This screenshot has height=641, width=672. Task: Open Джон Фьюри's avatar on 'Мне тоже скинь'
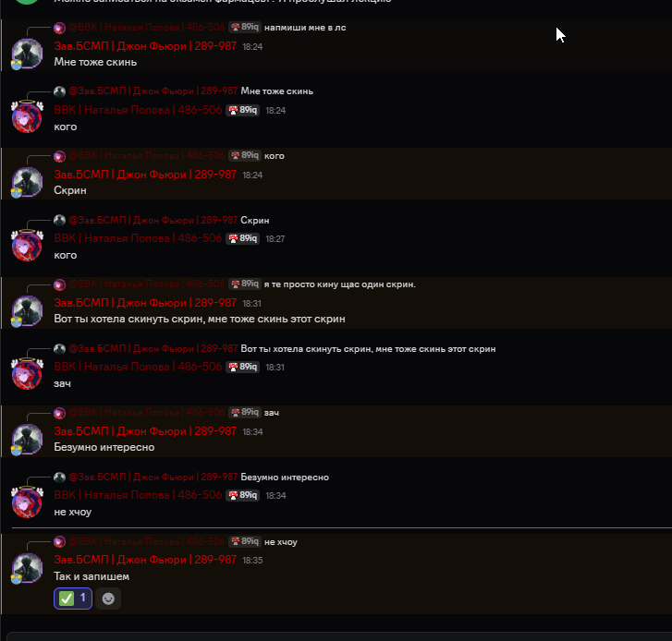pyautogui.click(x=27, y=54)
